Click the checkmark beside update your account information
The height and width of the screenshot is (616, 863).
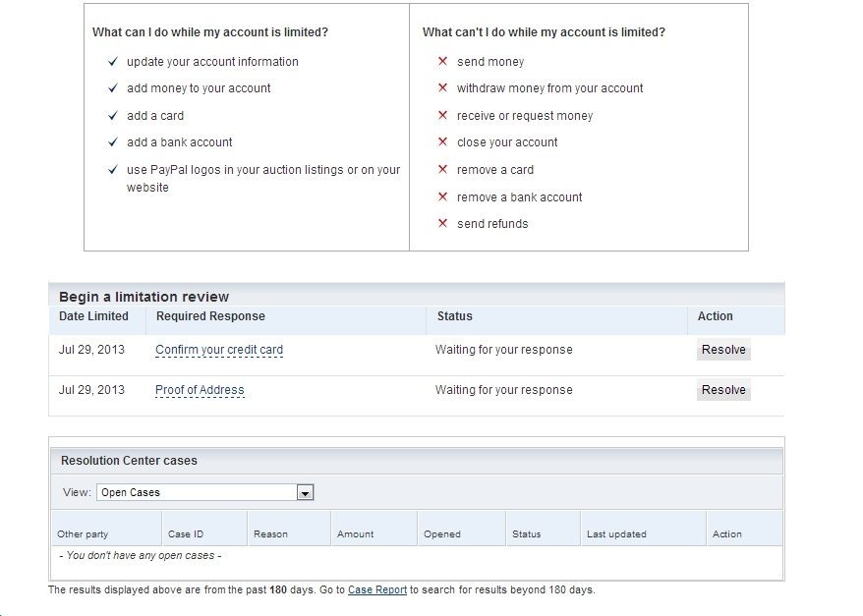[113, 62]
